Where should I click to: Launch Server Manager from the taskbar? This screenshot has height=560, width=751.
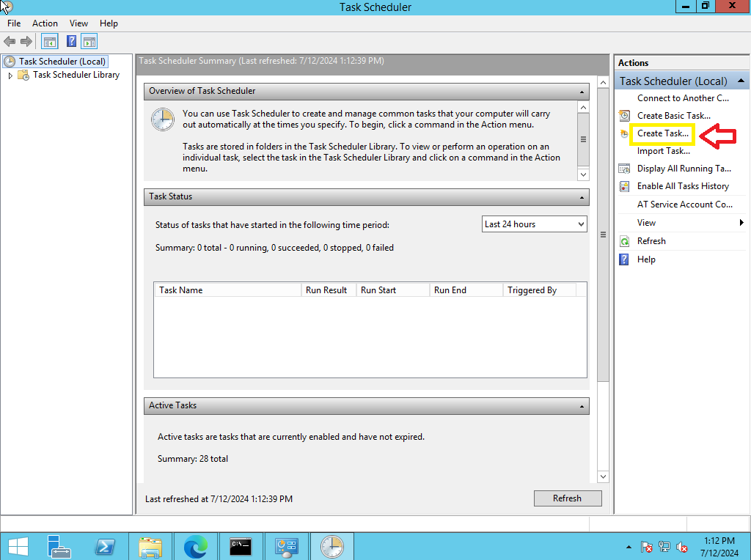[59, 546]
